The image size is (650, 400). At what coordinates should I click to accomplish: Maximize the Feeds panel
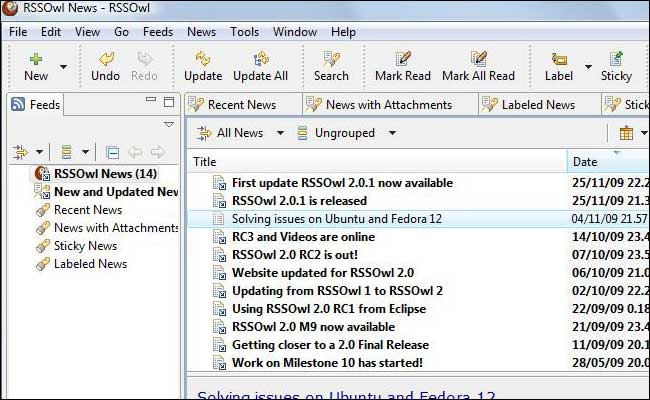(169, 103)
